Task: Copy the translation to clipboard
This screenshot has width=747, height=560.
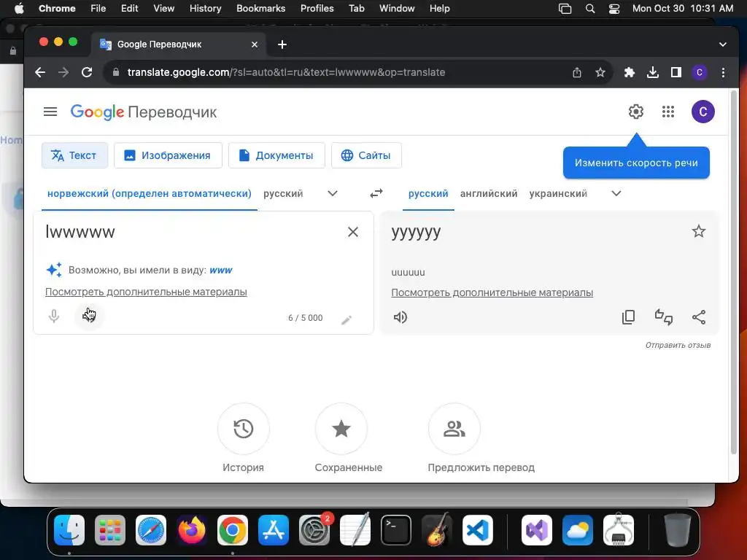Action: 628,317
